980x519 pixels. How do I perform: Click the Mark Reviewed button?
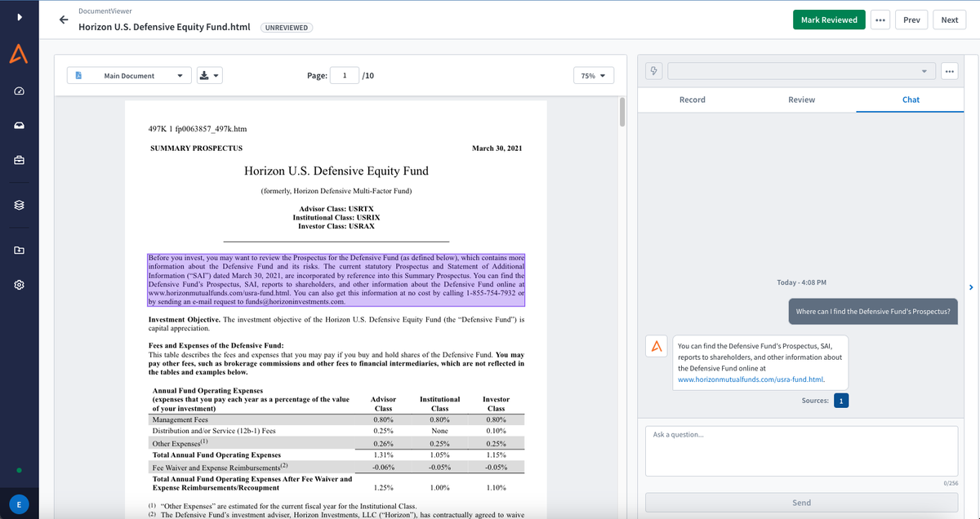(x=828, y=19)
